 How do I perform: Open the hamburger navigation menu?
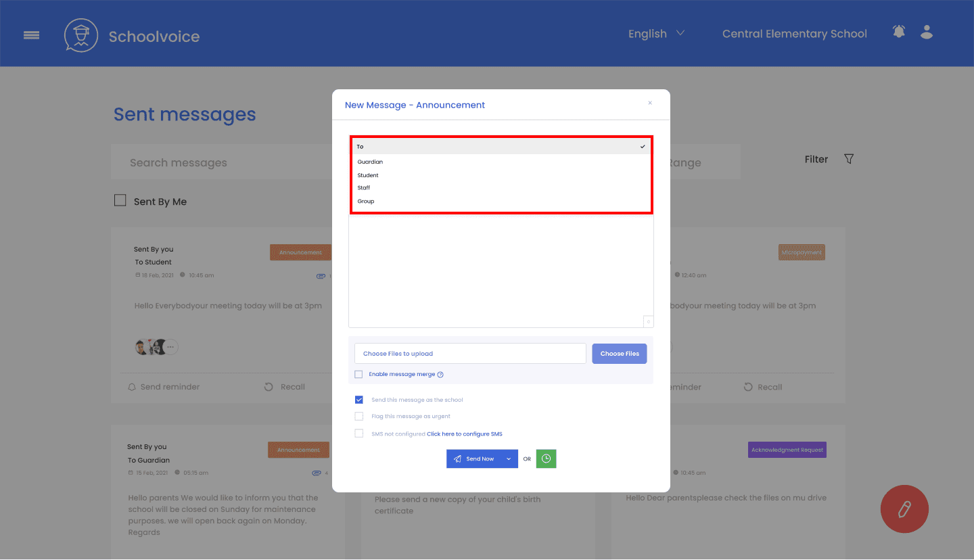point(31,34)
